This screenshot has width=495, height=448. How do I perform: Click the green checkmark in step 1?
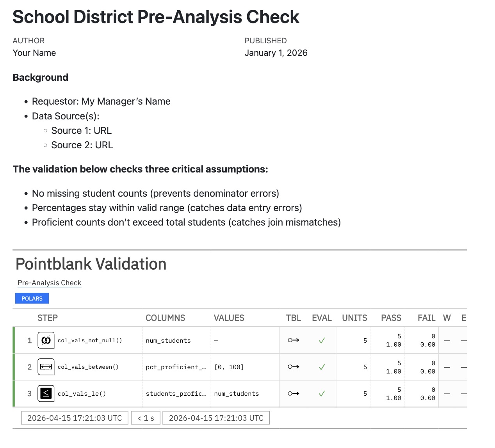coord(322,341)
